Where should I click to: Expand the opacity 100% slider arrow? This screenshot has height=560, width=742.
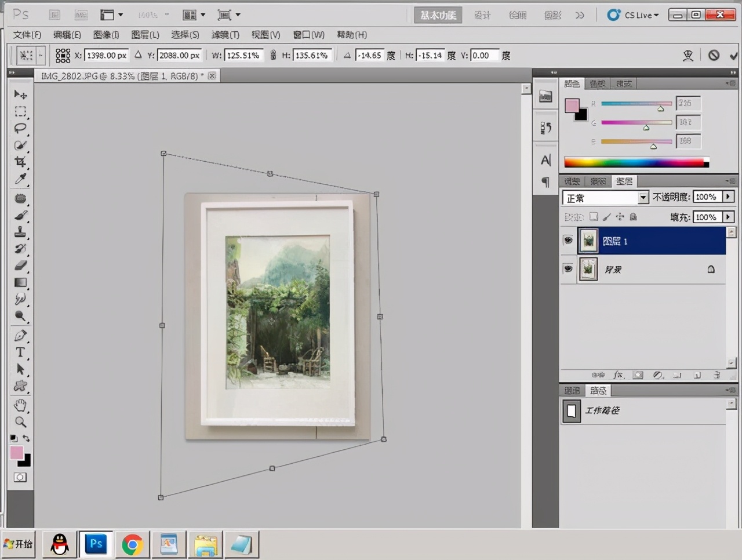728,197
